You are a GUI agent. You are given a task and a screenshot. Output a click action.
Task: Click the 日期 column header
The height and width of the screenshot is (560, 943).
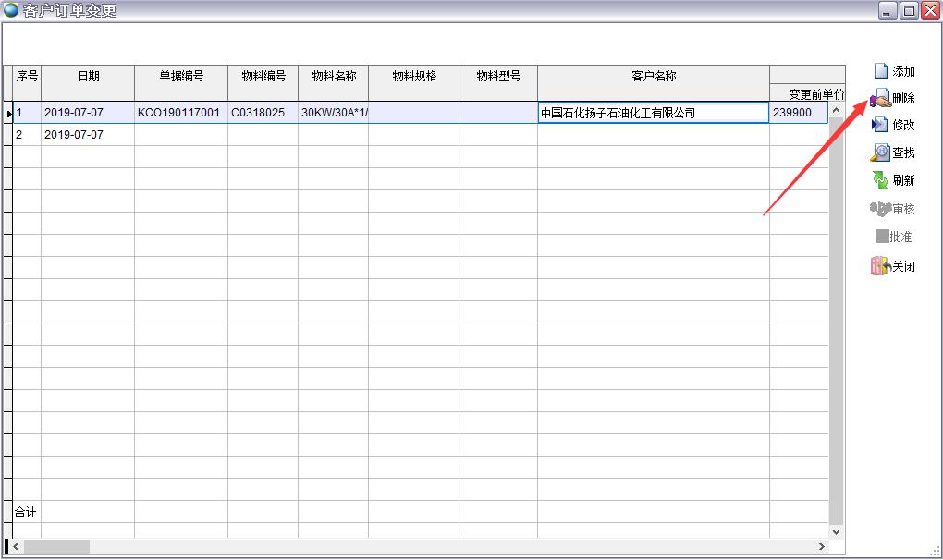tap(88, 77)
